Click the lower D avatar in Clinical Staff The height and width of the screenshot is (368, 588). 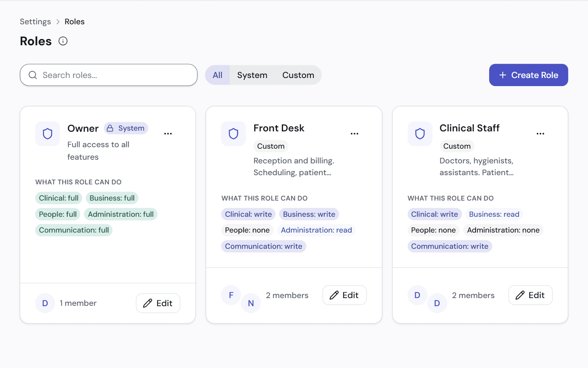coord(437,303)
